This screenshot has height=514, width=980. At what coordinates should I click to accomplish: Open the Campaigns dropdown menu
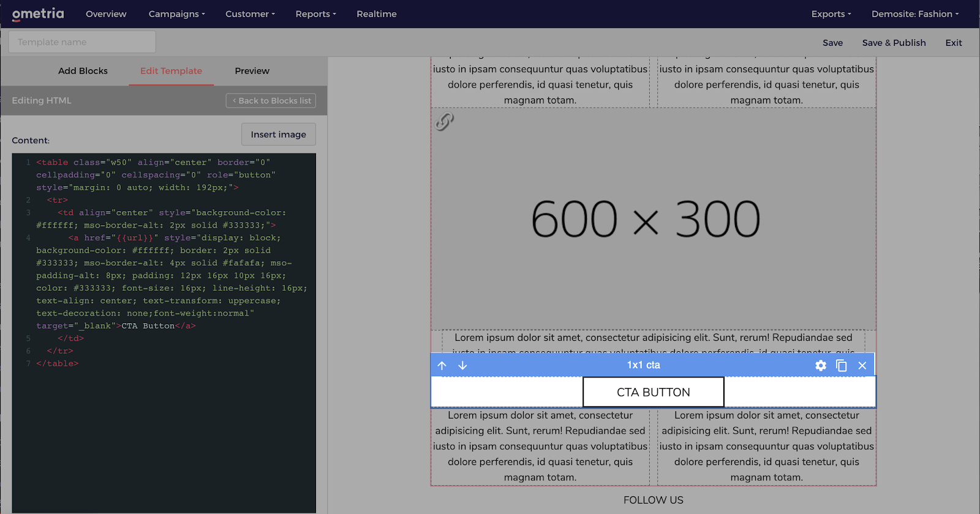pos(177,14)
